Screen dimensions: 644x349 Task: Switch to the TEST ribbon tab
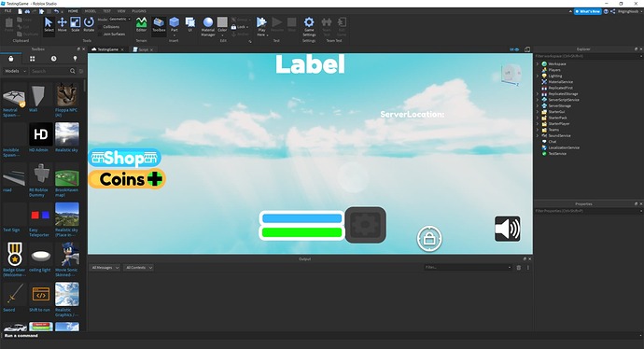[x=106, y=11]
